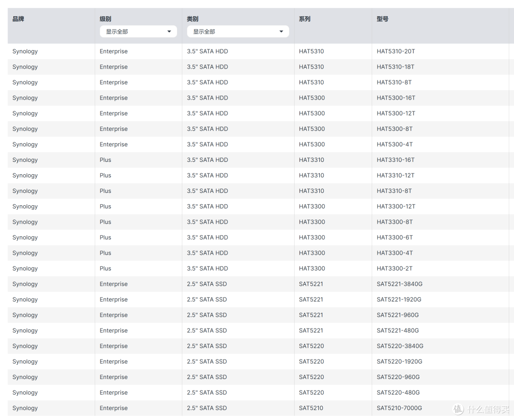The height and width of the screenshot is (420, 514).
Task: Select model HAT3300-2T
Action: [395, 269]
